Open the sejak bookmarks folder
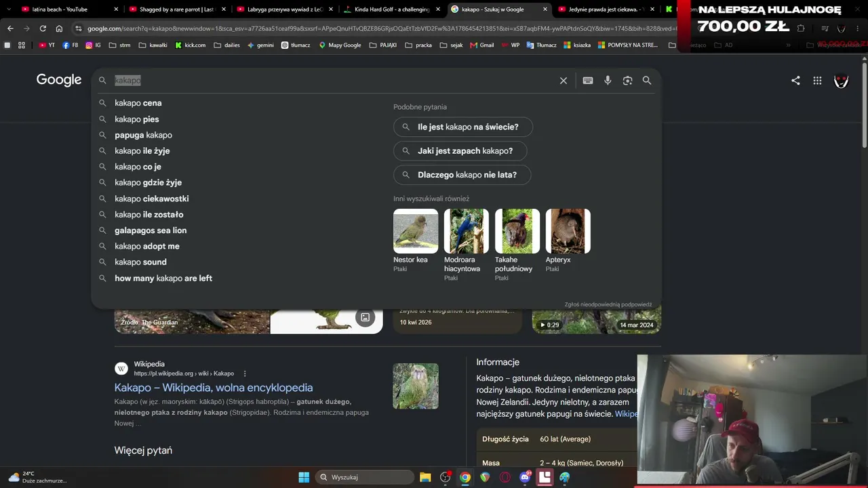This screenshot has width=868, height=488. coord(451,45)
